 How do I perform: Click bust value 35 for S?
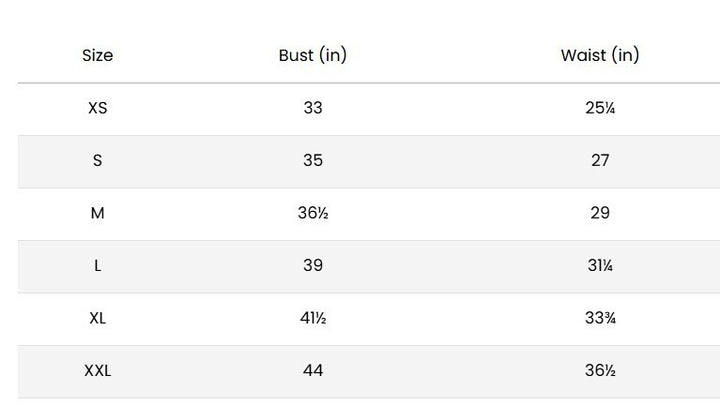(312, 160)
